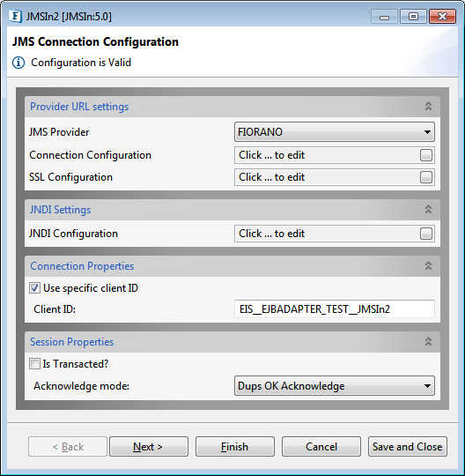Screen dimensions: 465x476
Task: Open the SSL Configuration ellipsis editor button
Action: 426,177
